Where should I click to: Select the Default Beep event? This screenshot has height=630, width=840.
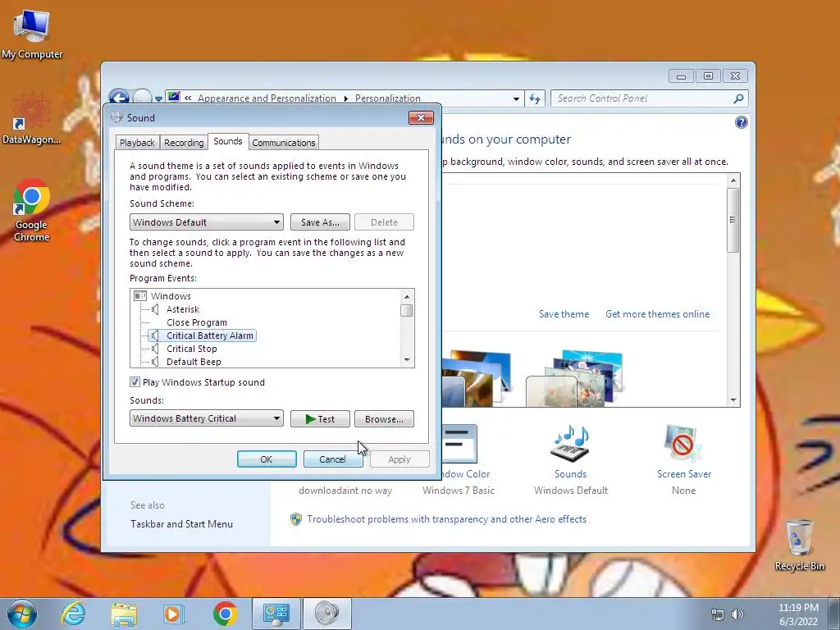tap(194, 362)
